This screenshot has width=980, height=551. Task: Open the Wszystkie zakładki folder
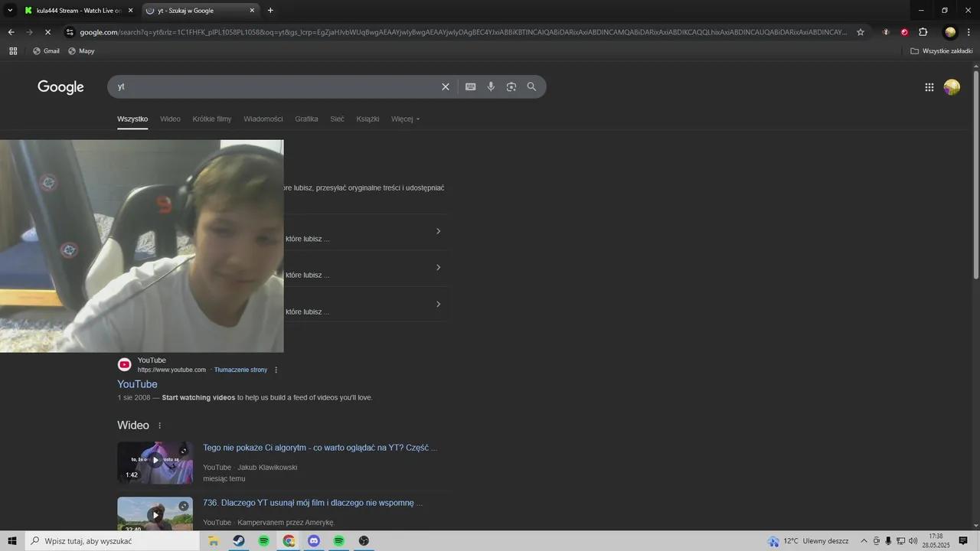[941, 51]
